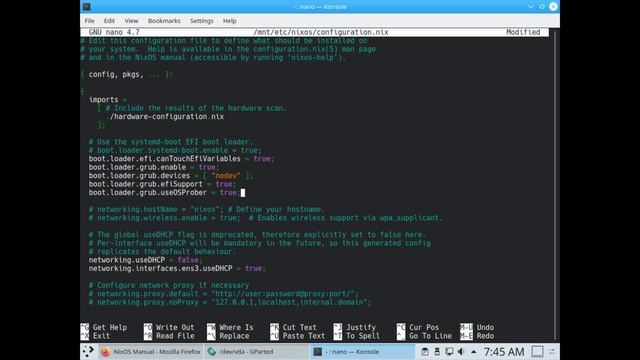Screen dimensions: 640x360
Task: Open the Help menu
Action: point(229,21)
